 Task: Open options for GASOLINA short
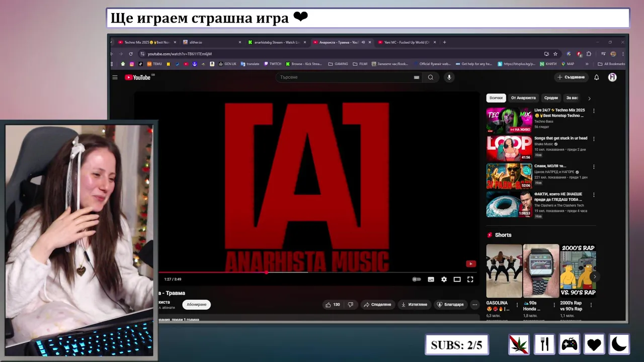click(x=517, y=305)
